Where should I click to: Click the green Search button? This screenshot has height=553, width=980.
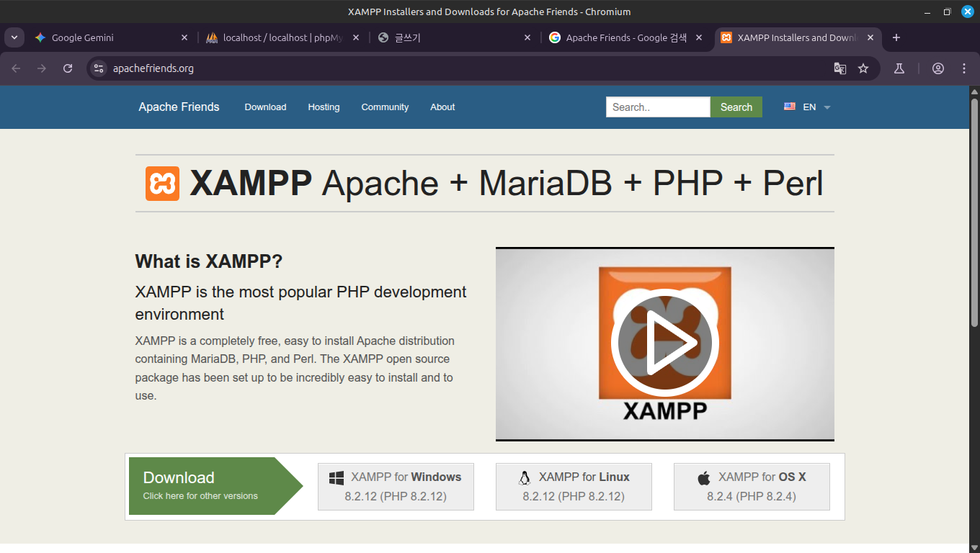[736, 107]
